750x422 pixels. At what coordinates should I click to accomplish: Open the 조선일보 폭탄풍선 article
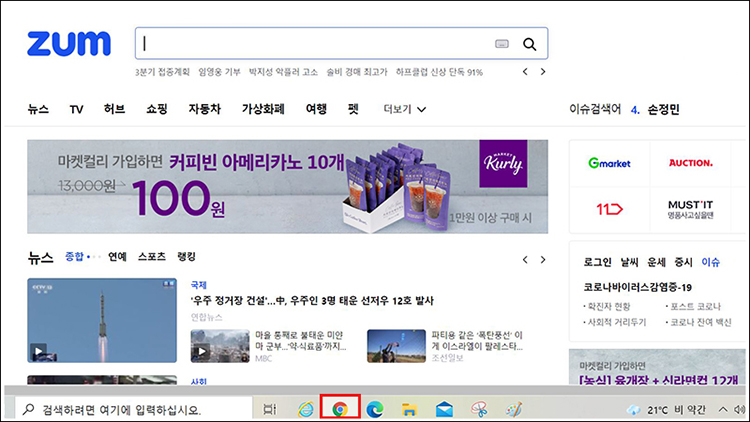[477, 341]
